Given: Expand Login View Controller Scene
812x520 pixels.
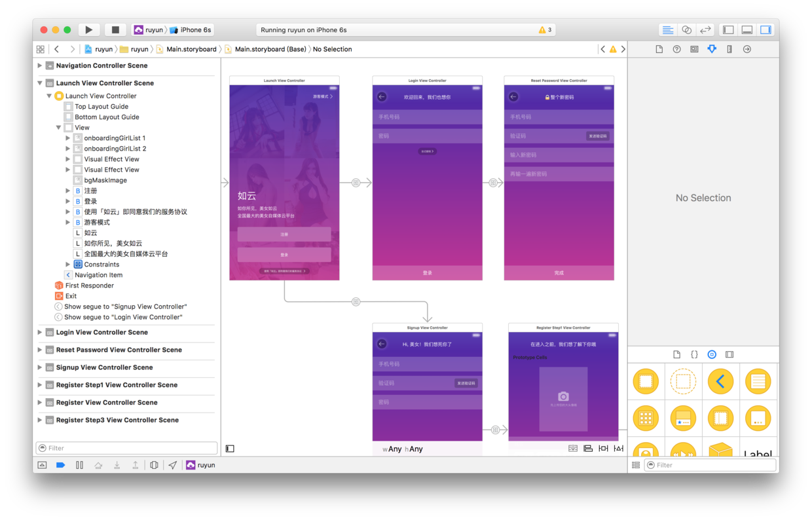Looking at the screenshot, I should [40, 332].
